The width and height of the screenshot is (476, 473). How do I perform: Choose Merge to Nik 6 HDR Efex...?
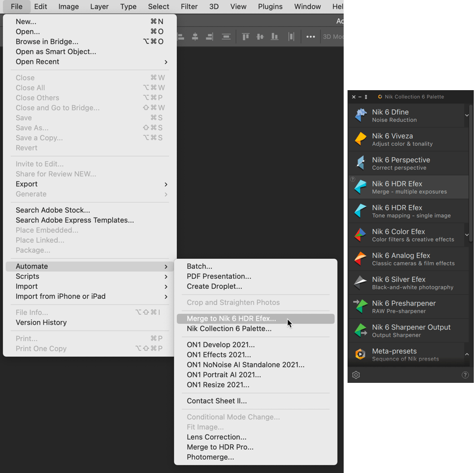point(256,319)
